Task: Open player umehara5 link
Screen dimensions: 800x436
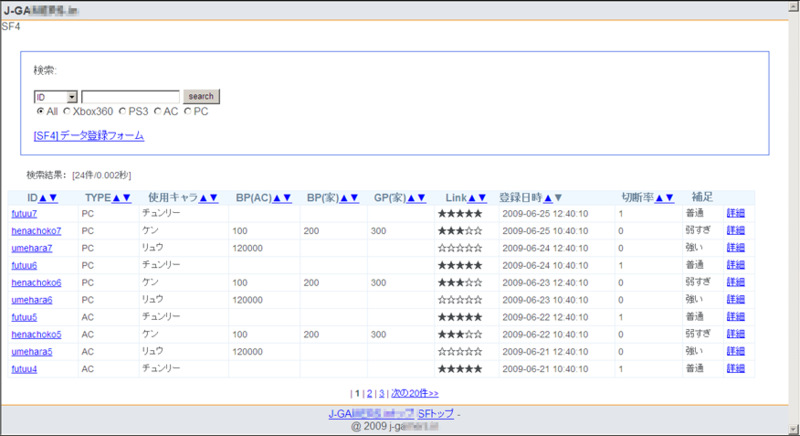Action: (x=32, y=352)
